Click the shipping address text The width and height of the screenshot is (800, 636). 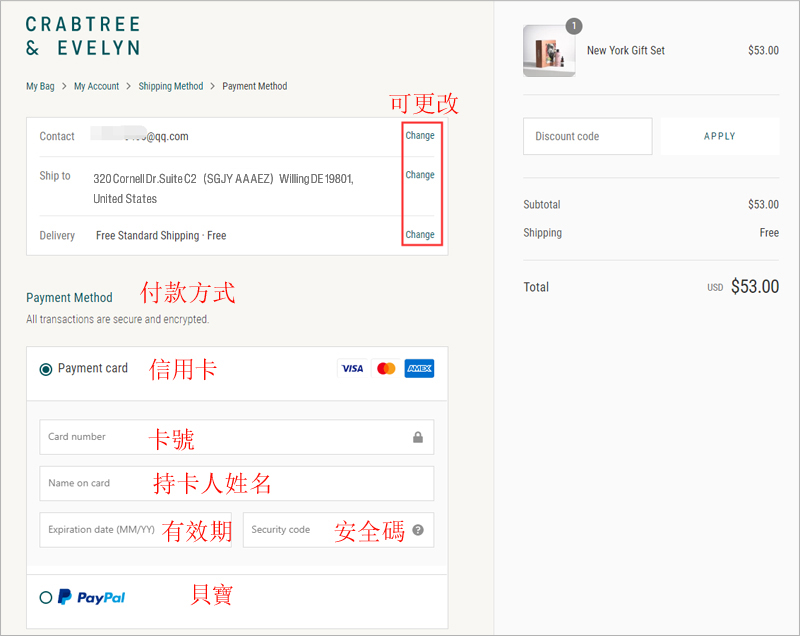click(223, 189)
